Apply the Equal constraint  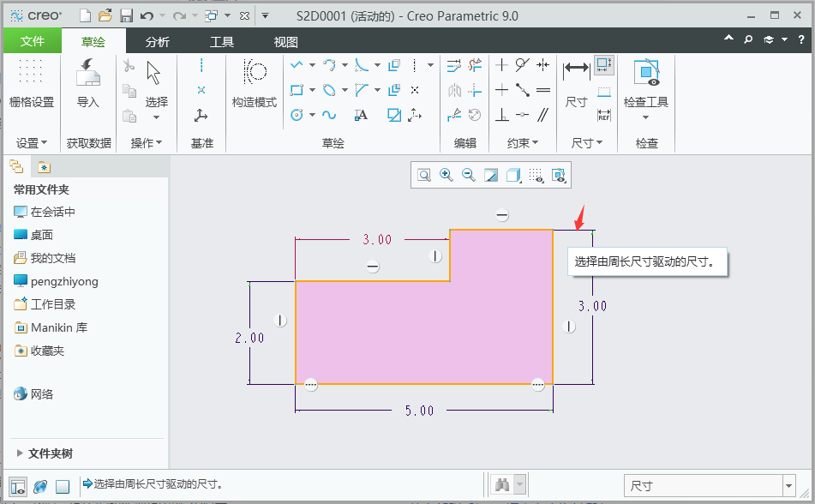[543, 91]
